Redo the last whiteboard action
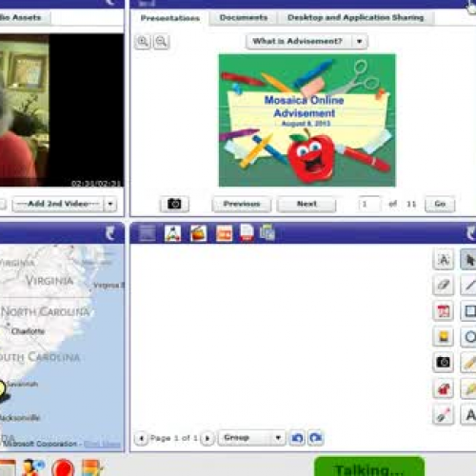Screen dimensions: 476x476 (316, 438)
